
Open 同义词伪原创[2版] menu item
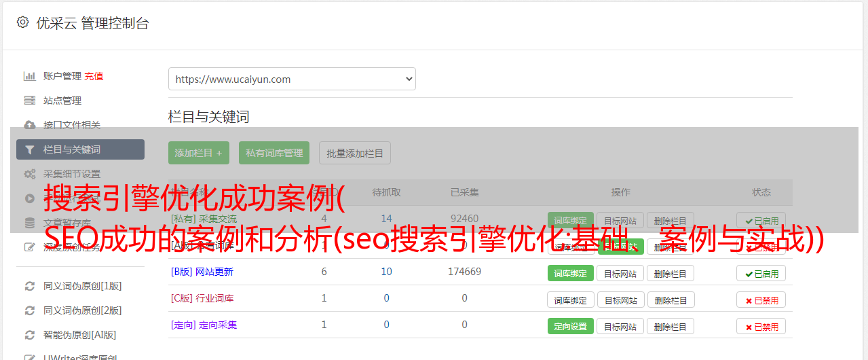[83, 310]
